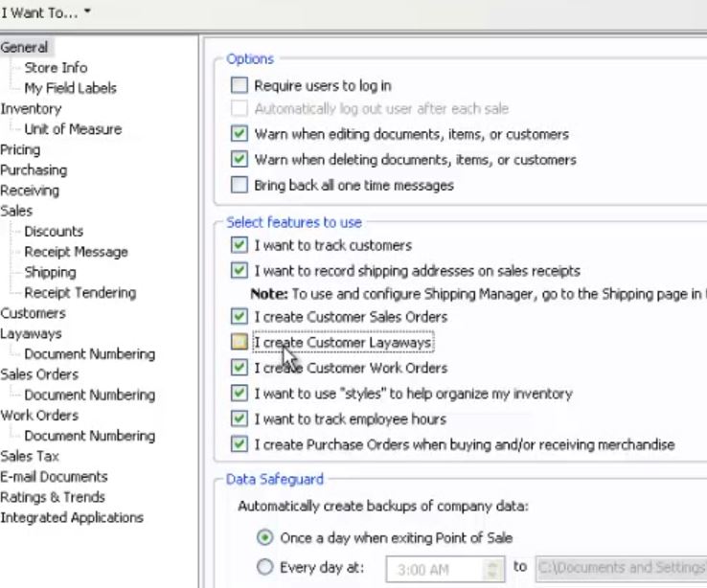Select General in preferences tree
Viewport: 707px width, 588px height.
pyautogui.click(x=24, y=47)
